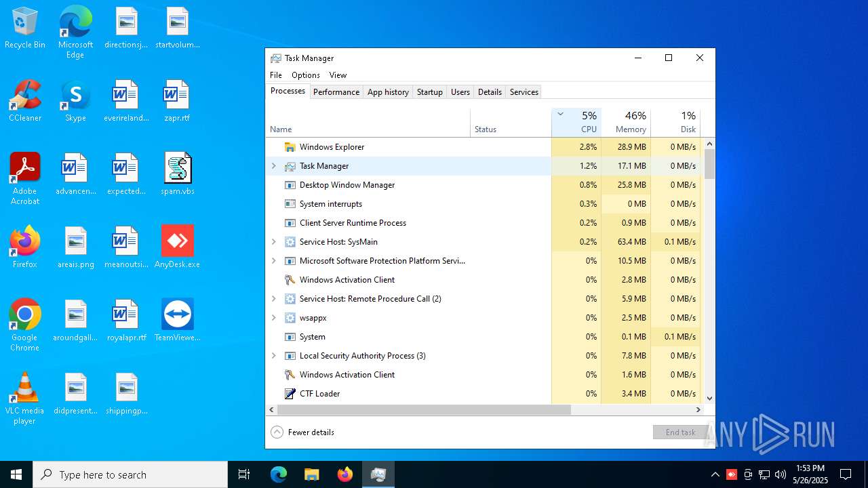Select the royalapr.rtf document icon

tap(126, 321)
